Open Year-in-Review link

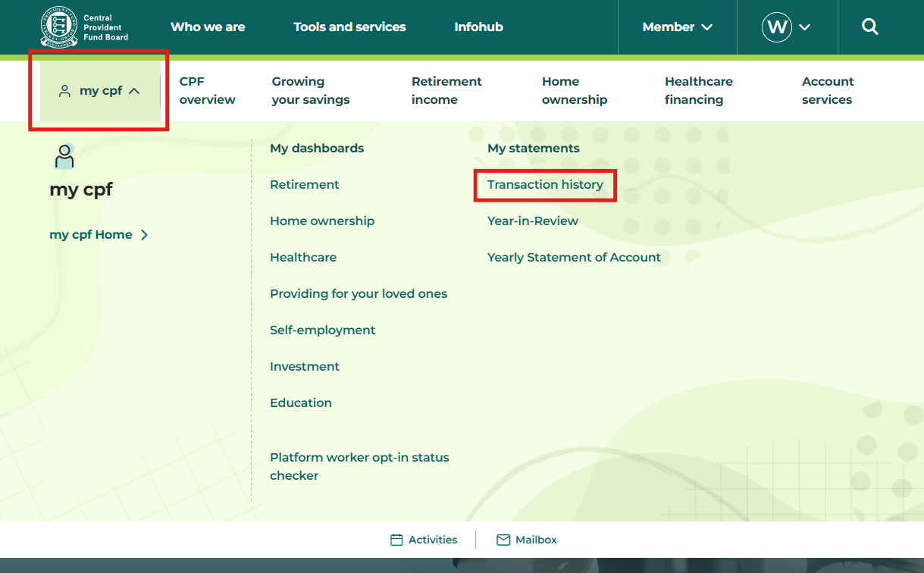tap(533, 221)
